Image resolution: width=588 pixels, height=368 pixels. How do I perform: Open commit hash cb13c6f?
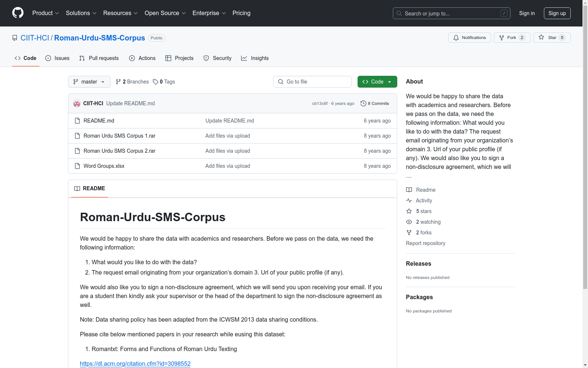click(320, 103)
